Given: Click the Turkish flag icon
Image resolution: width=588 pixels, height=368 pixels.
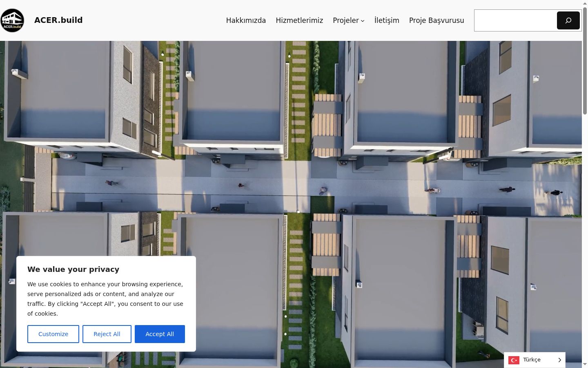Looking at the screenshot, I should (514, 360).
